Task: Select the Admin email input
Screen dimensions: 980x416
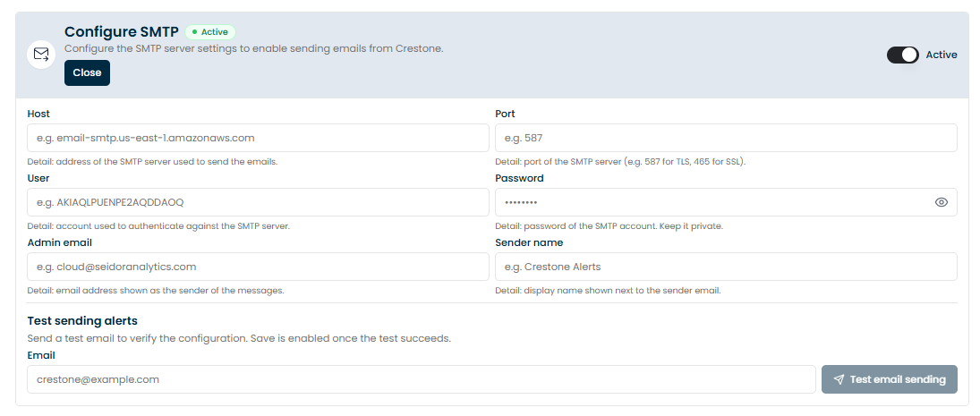Action: point(258,267)
